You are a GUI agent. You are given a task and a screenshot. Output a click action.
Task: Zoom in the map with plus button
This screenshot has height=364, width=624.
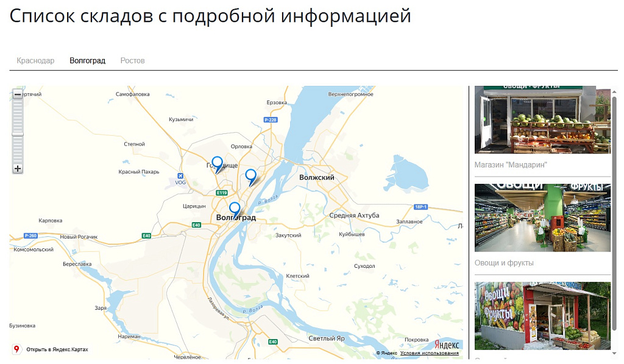tap(18, 169)
